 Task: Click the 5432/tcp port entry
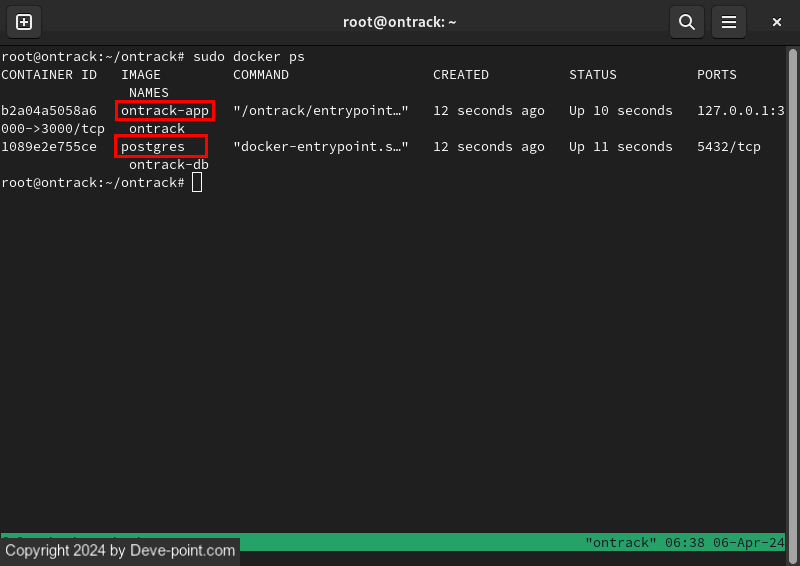pyautogui.click(x=728, y=147)
